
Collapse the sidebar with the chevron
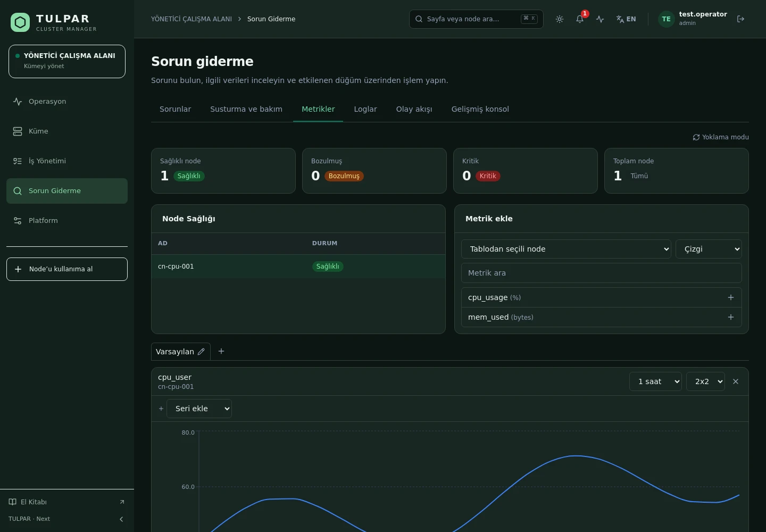coord(121,519)
